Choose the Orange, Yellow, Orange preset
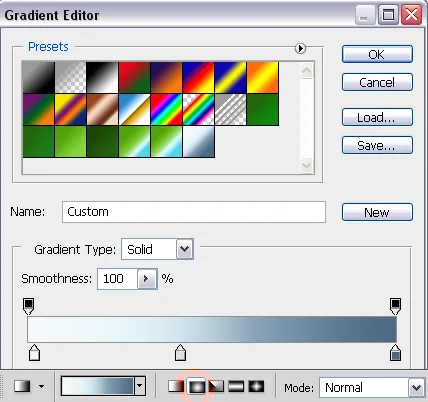 tap(263, 77)
